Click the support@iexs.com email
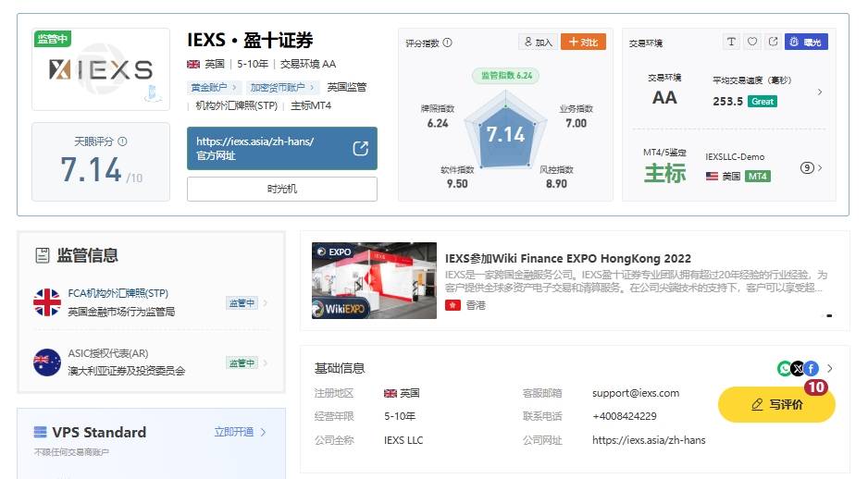868x479 pixels. (x=636, y=393)
